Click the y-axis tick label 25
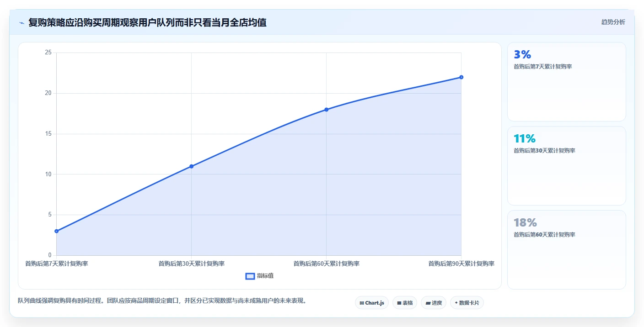 coord(48,53)
